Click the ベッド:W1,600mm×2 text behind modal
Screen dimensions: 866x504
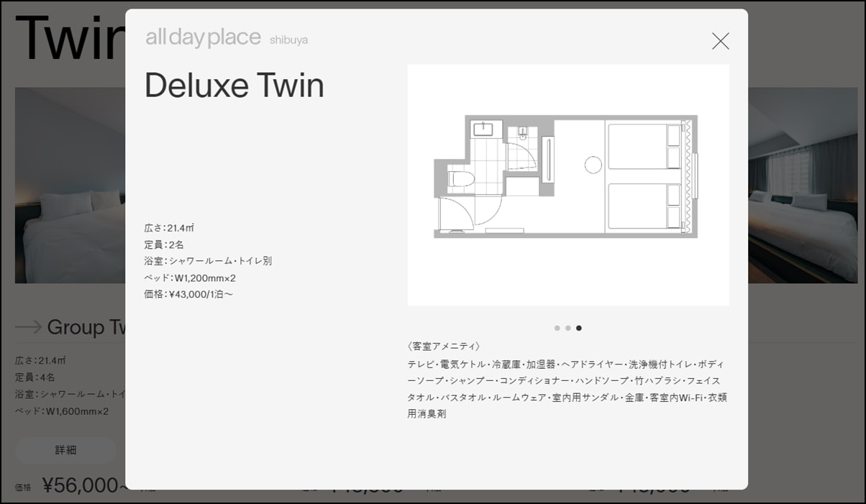62,412
